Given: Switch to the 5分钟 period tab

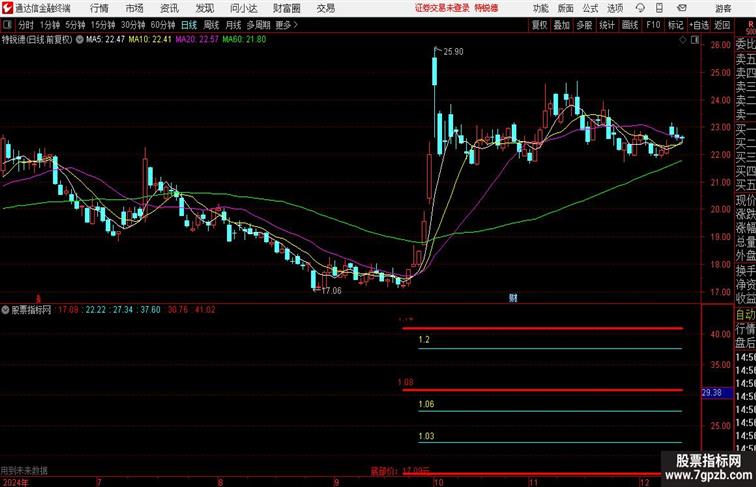Looking at the screenshot, I should [75, 25].
